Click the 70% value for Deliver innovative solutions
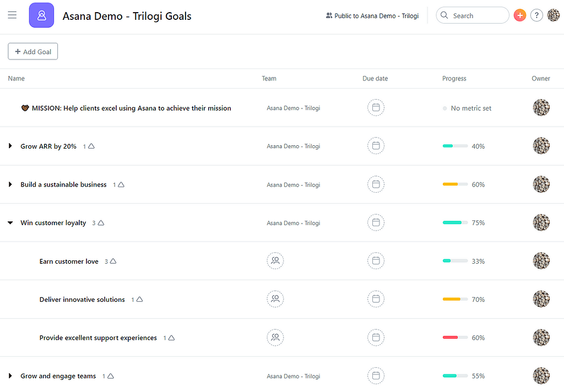This screenshot has width=564, height=392. pos(478,299)
